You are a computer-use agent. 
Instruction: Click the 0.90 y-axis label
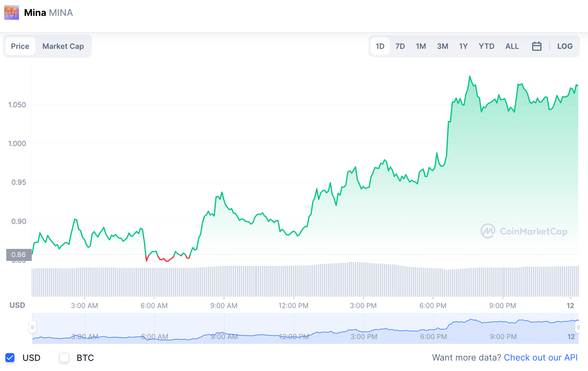coord(19,221)
